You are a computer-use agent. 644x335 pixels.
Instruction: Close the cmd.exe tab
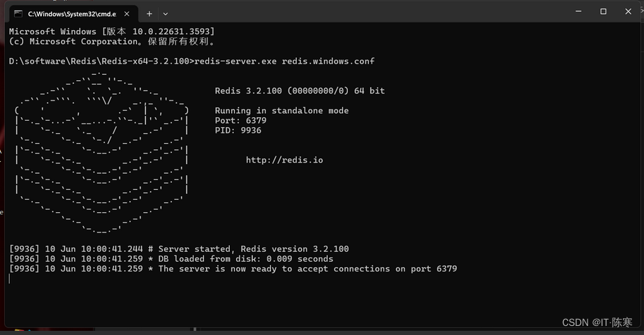coord(127,14)
